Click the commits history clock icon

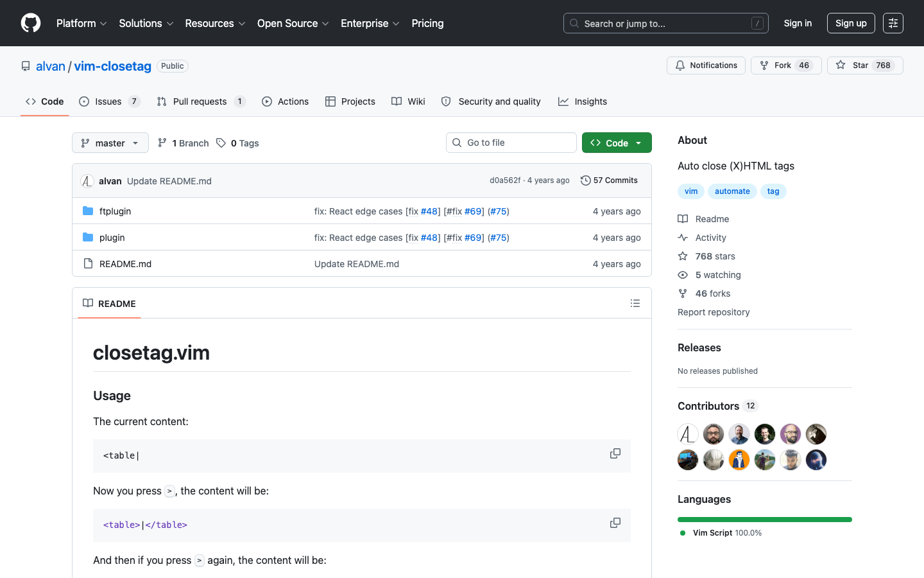pos(585,180)
